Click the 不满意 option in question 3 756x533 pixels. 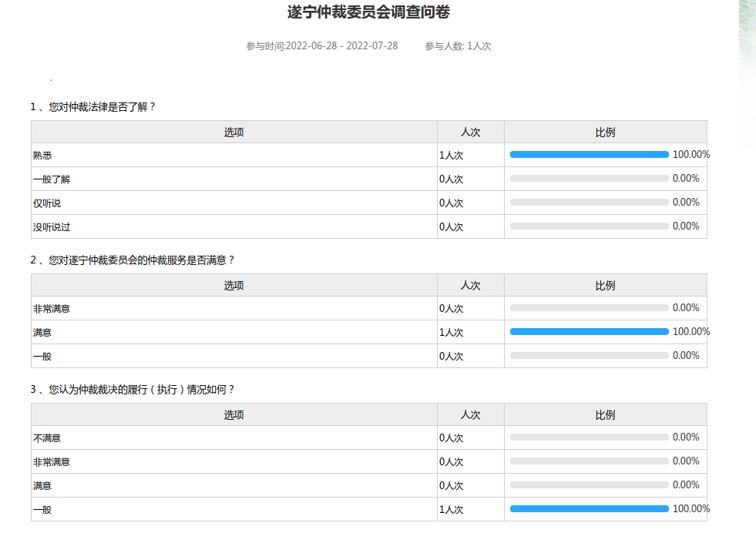point(47,438)
